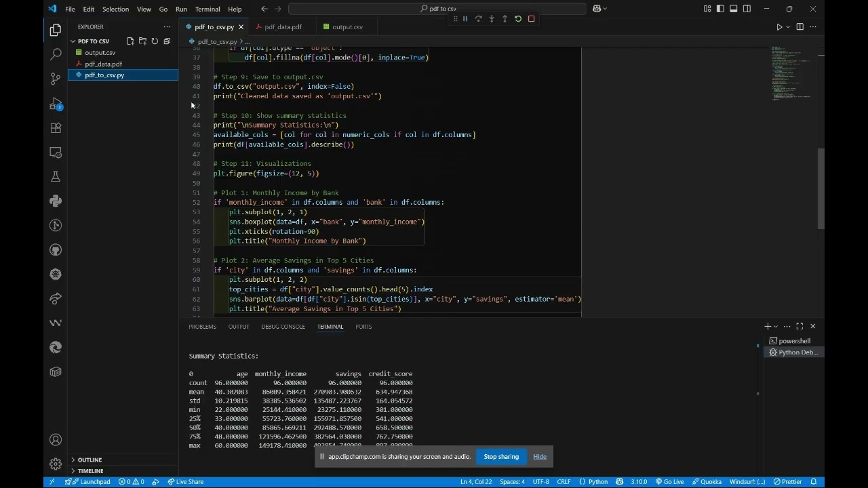Expand the OUTLINE section
The image size is (868, 488).
[90, 460]
